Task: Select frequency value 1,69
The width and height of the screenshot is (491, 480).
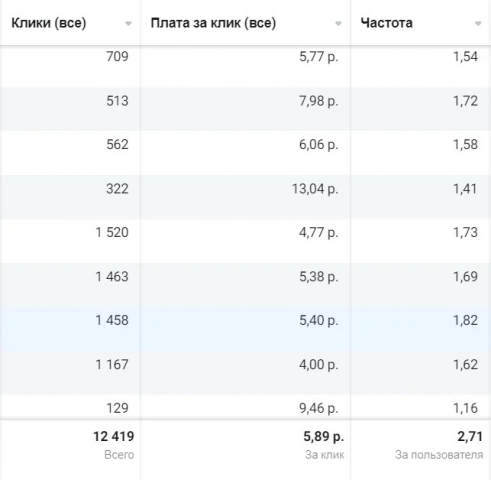Action: point(465,276)
